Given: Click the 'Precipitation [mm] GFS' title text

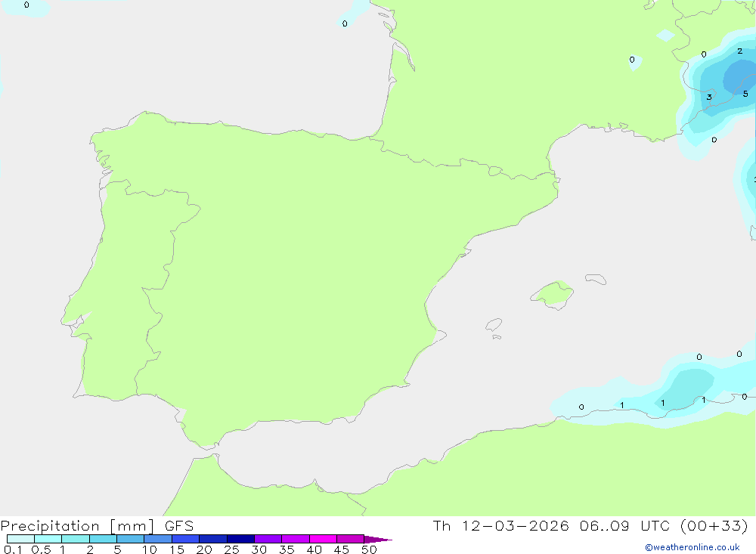Looking at the screenshot, I should 97,526.
